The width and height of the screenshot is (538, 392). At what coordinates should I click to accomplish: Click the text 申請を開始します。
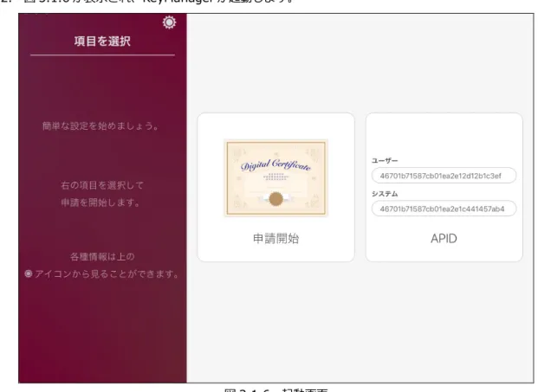click(x=100, y=202)
